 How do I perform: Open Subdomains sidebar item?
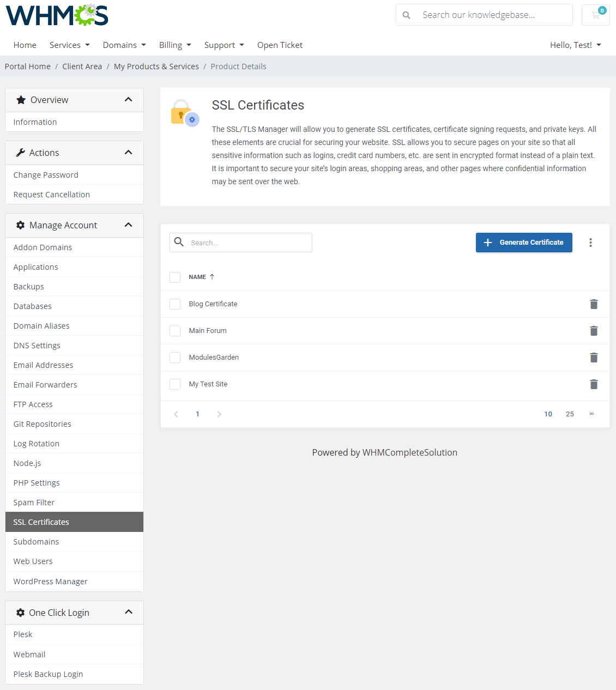tap(74, 542)
